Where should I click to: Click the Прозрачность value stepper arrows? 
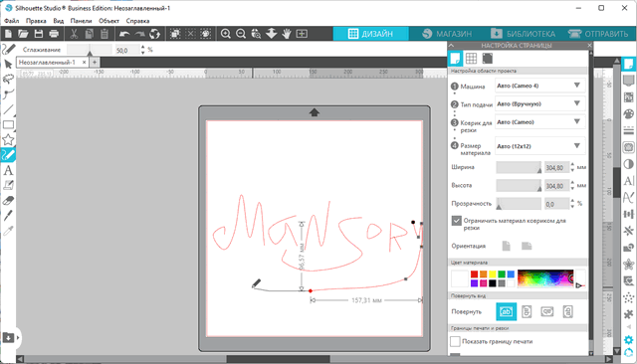pos(572,204)
